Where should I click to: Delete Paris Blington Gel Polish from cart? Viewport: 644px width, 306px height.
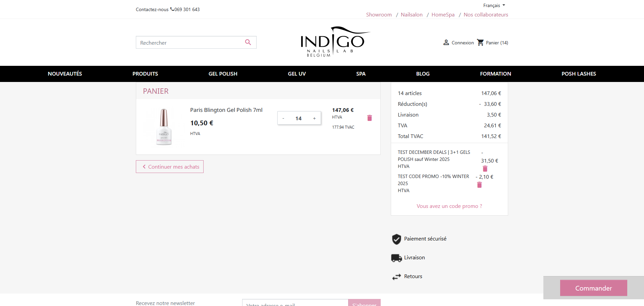point(370,118)
